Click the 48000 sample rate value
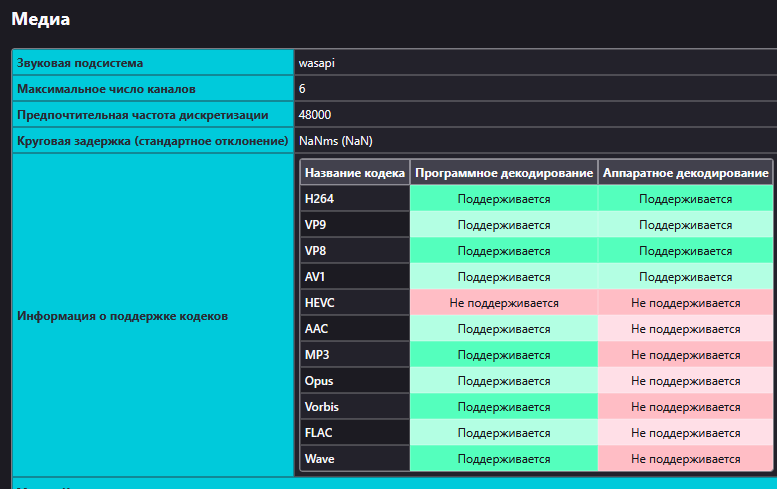 (x=315, y=115)
